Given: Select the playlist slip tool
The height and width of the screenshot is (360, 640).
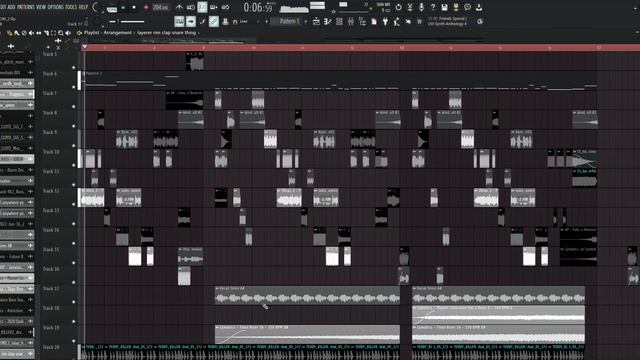Looking at the screenshot, I should tap(38, 33).
